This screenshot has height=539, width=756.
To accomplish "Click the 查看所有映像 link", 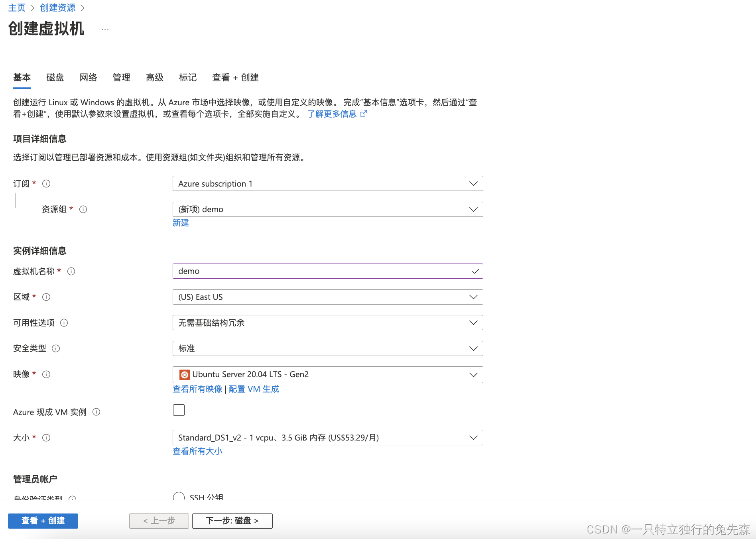I will click(197, 389).
